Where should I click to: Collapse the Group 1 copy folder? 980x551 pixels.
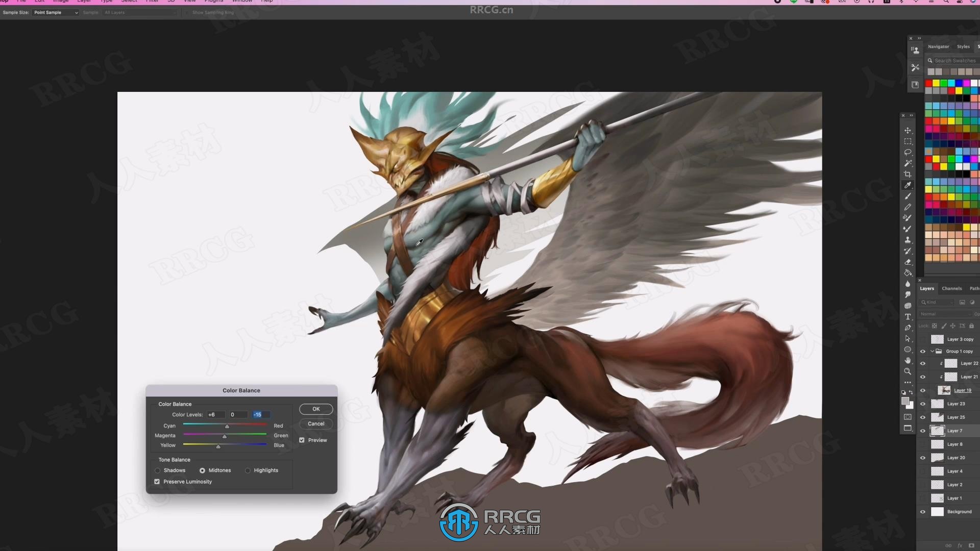[932, 352]
